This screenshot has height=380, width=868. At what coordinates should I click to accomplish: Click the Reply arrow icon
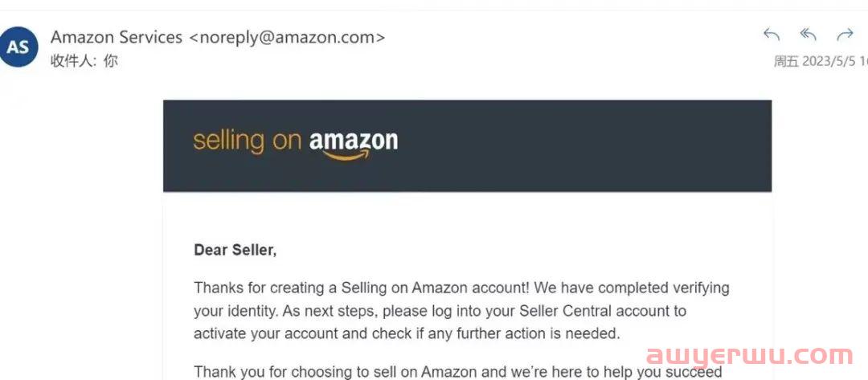(771, 35)
